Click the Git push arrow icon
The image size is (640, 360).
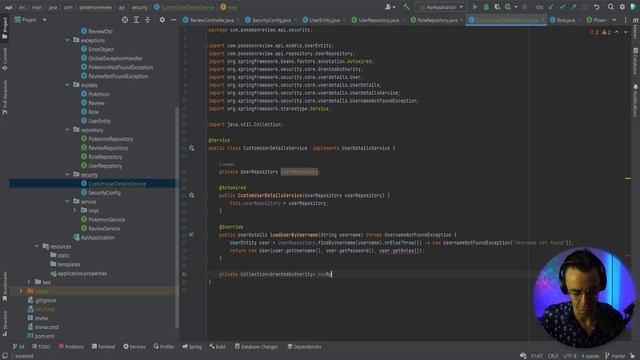[573, 7]
